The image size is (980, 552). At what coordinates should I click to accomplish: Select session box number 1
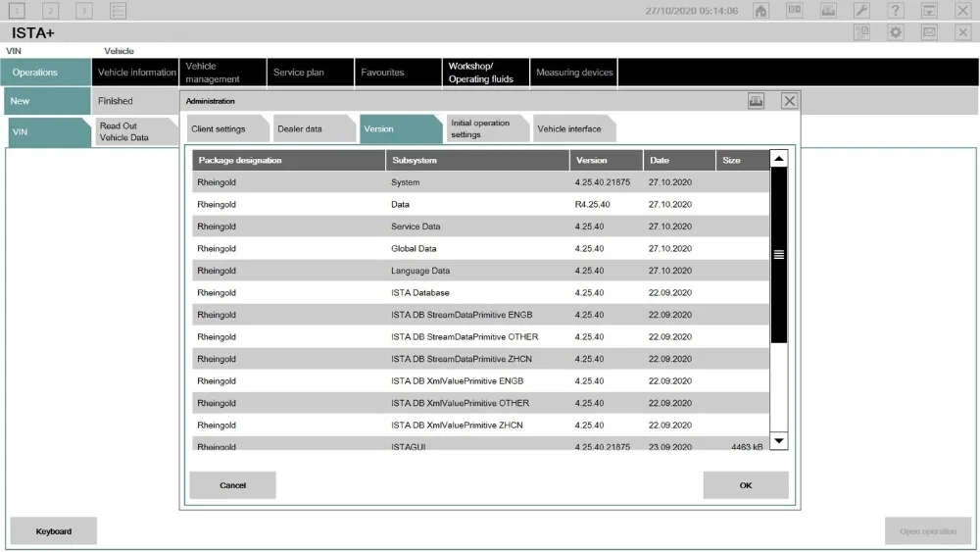coord(17,11)
